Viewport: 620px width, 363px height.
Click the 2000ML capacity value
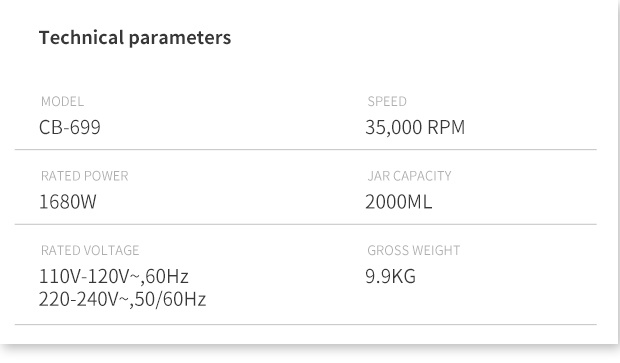coord(399,202)
